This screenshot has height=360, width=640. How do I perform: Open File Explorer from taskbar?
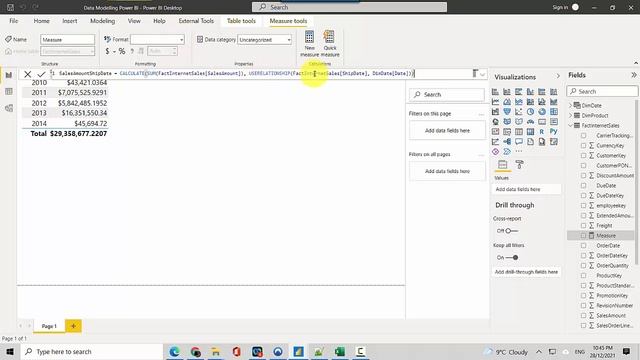(216, 351)
